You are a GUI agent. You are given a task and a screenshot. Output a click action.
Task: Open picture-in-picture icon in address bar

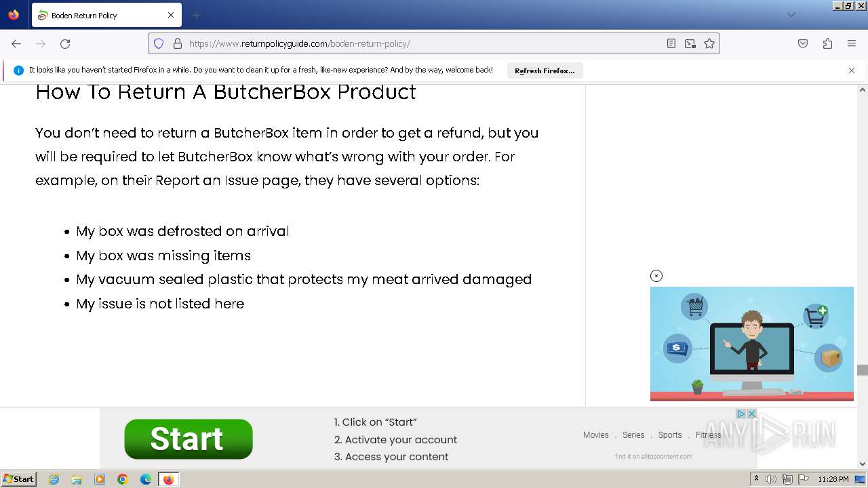(690, 43)
